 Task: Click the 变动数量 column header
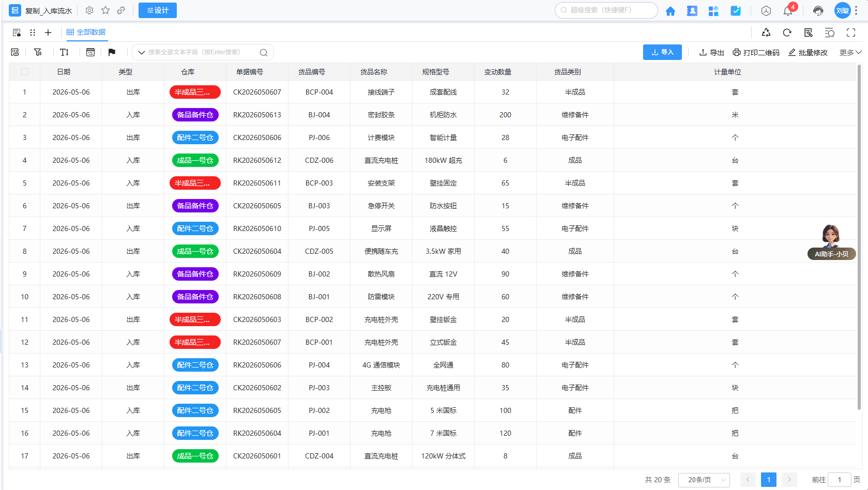[x=498, y=72]
